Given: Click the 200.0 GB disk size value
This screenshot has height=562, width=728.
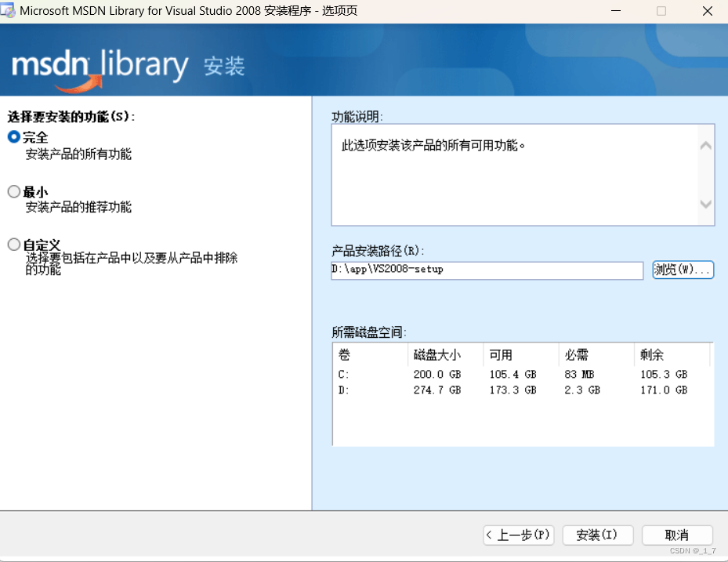Looking at the screenshot, I should (437, 375).
